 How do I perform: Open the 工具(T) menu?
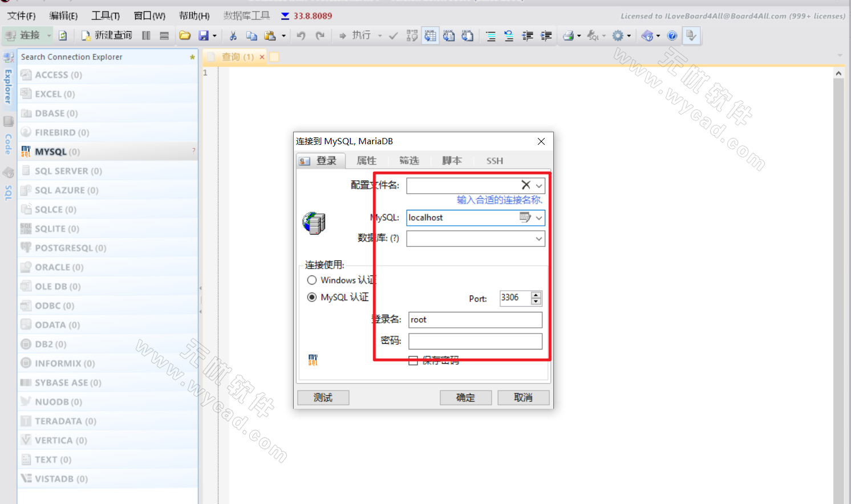point(105,15)
